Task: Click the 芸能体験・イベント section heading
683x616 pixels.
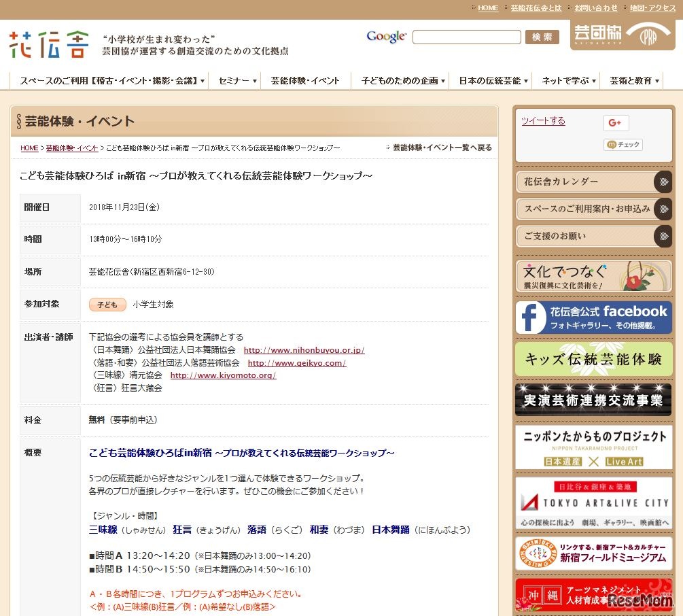Action: (x=80, y=121)
